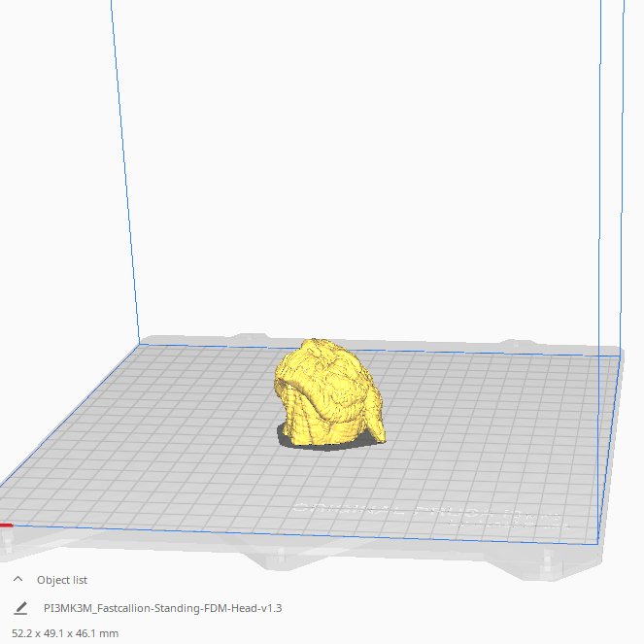Viewport: 644px width, 644px height.
Task: Click empty bed grid right of the model
Action: click(492, 411)
